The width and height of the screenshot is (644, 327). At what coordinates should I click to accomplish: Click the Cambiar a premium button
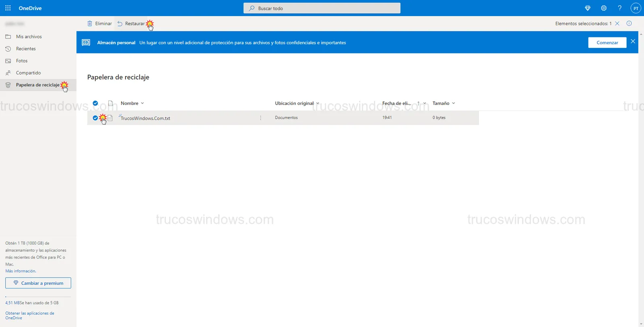(x=38, y=283)
